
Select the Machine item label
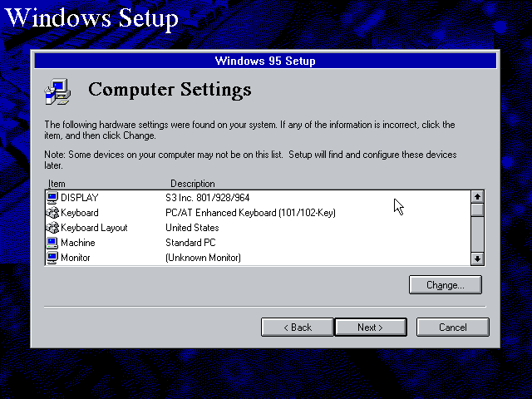[78, 243]
